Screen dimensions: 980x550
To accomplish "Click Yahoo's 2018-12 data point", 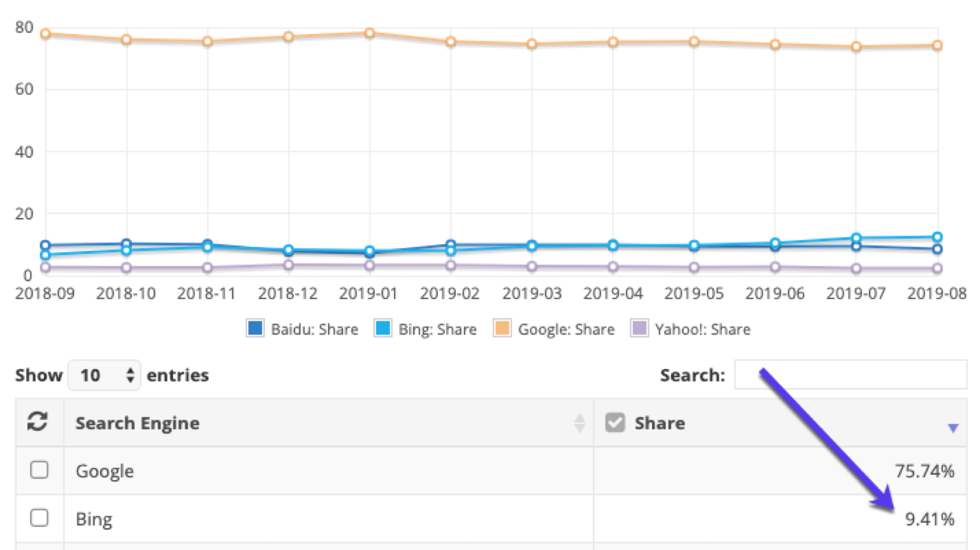I will coord(288,264).
